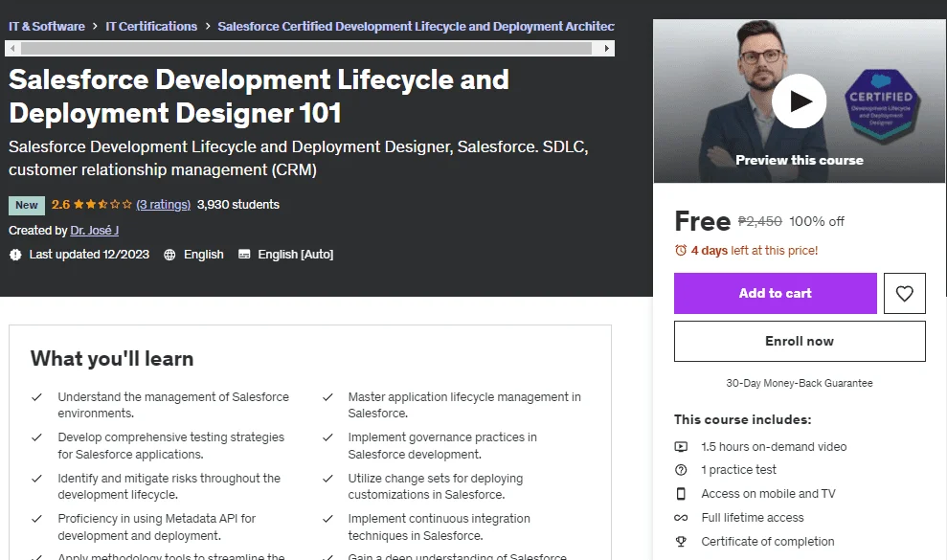Click the checkmark beside 'Implement continuous integration'

(327, 519)
